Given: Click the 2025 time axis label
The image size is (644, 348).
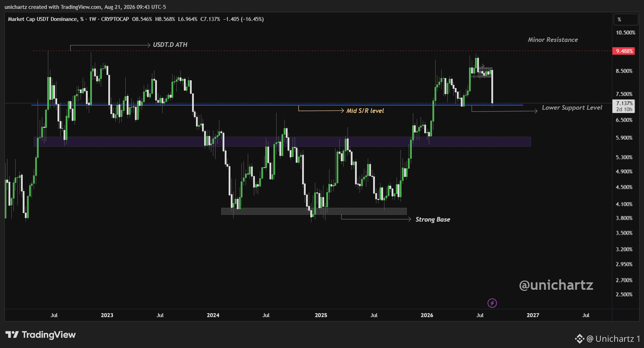Looking at the screenshot, I should tap(321, 315).
